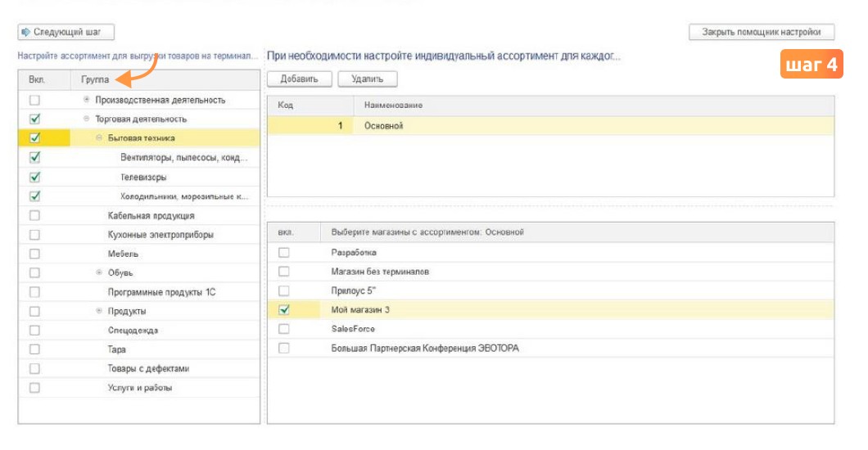The image size is (868, 450).
Task: Uncheck the Телевизоры checkbox
Action: pos(35,177)
